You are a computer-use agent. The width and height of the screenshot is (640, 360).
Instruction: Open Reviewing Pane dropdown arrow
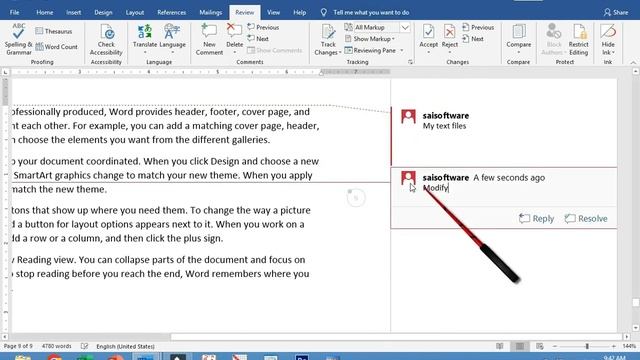point(402,50)
